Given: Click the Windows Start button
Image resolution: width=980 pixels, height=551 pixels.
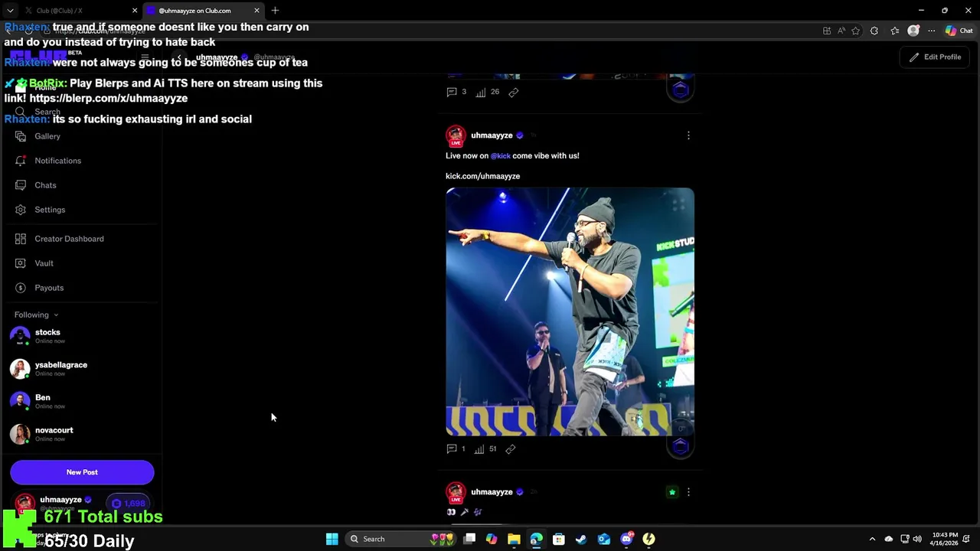Looking at the screenshot, I should click(x=332, y=539).
